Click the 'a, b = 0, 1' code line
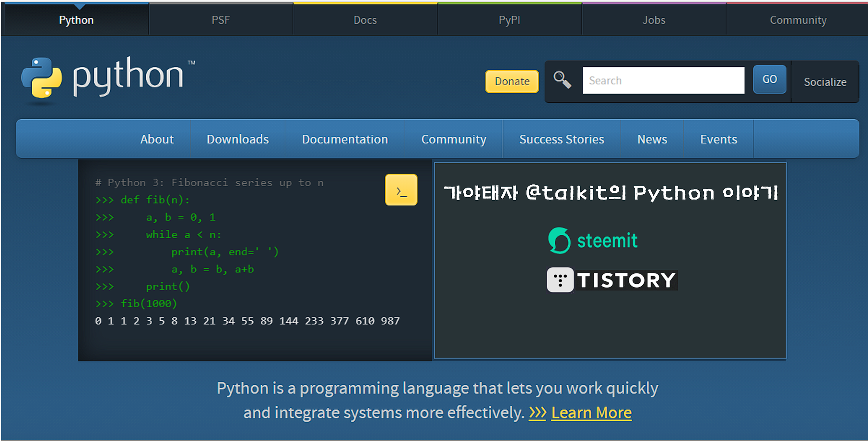 (x=155, y=217)
